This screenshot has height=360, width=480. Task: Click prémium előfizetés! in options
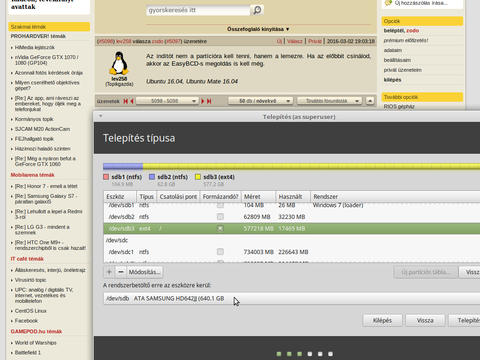pos(406,40)
